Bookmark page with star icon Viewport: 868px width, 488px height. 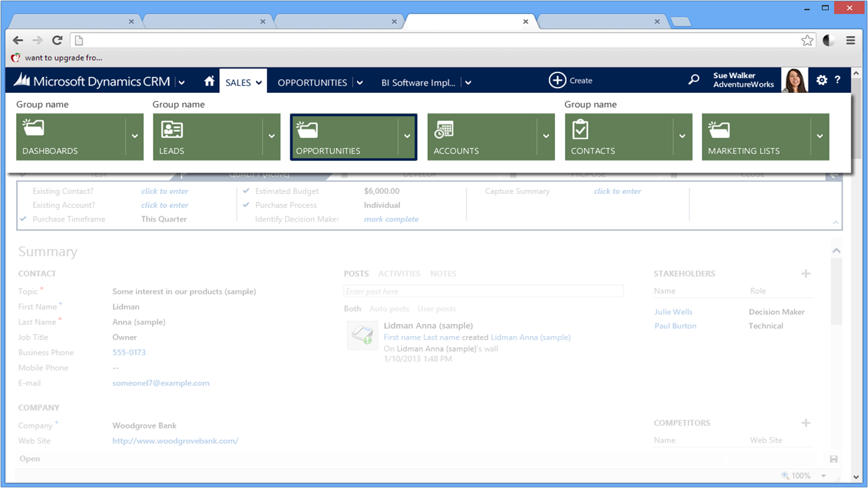tap(807, 41)
